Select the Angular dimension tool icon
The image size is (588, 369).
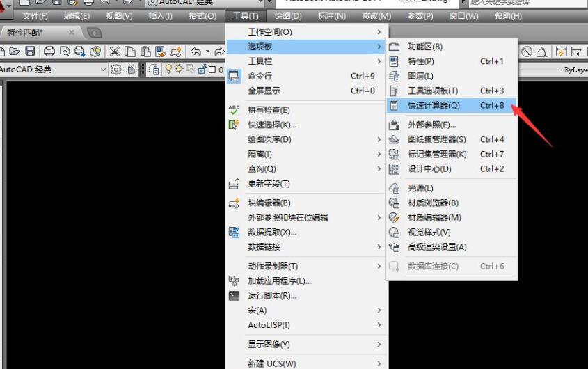pyautogui.click(x=542, y=51)
